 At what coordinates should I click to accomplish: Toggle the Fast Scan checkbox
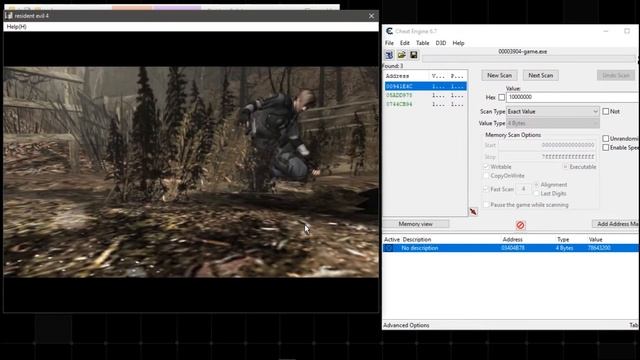pos(486,189)
